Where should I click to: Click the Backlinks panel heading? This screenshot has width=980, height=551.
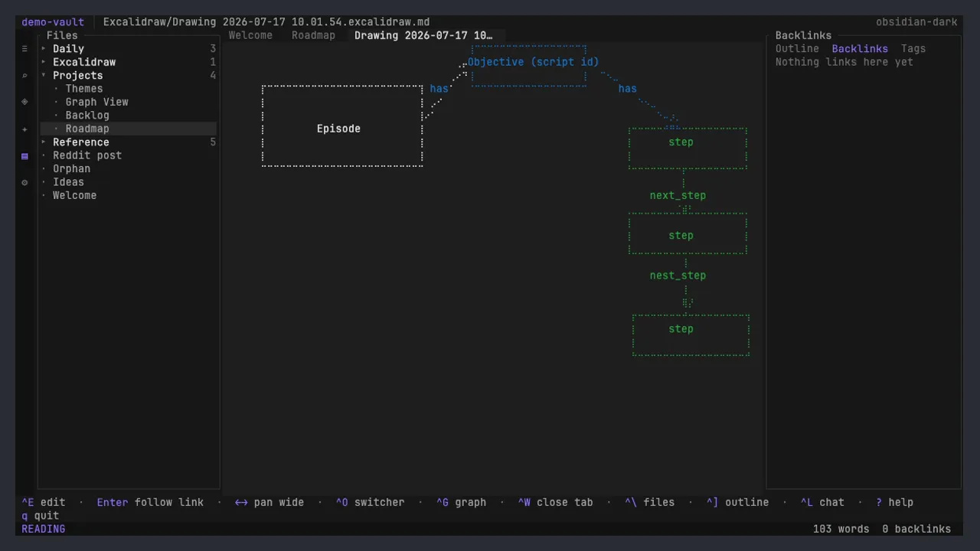tap(803, 35)
